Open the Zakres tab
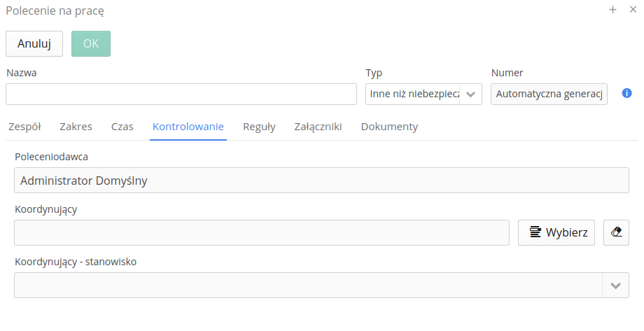Viewport: 644px width, 331px height. click(76, 127)
